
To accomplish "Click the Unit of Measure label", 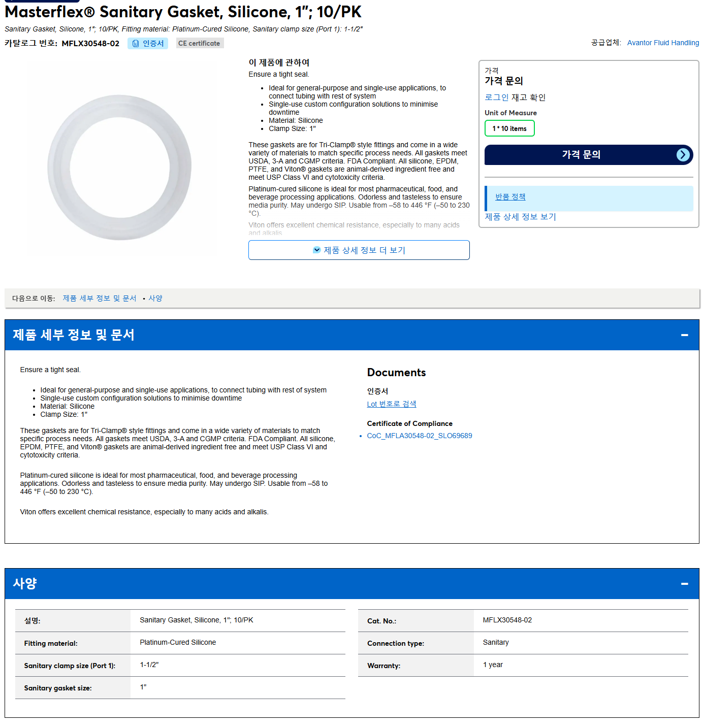I will point(510,113).
